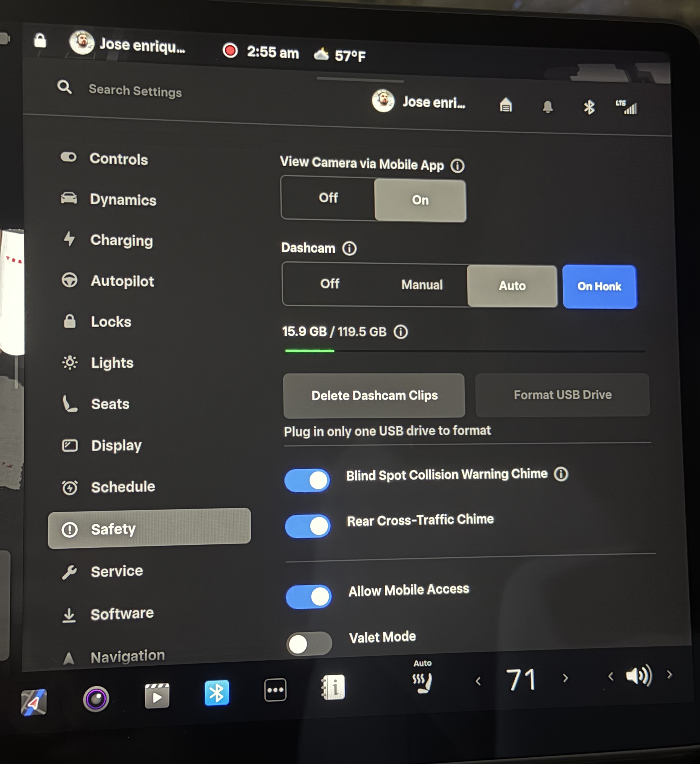Show info for View Camera via Mobile App

tap(457, 166)
